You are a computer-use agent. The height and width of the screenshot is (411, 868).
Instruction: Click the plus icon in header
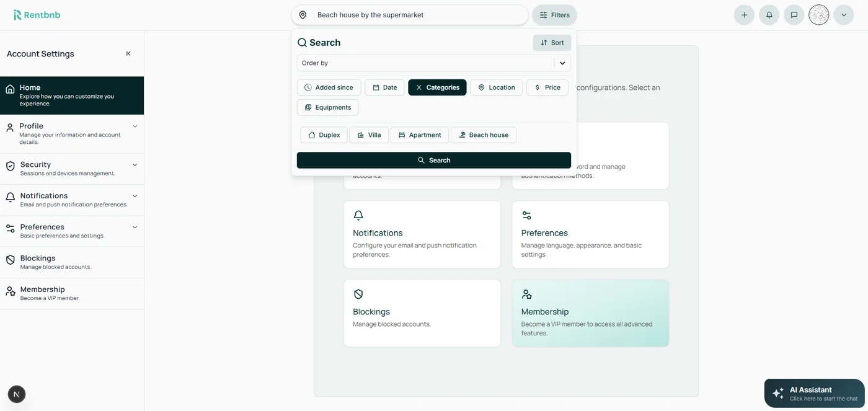744,15
